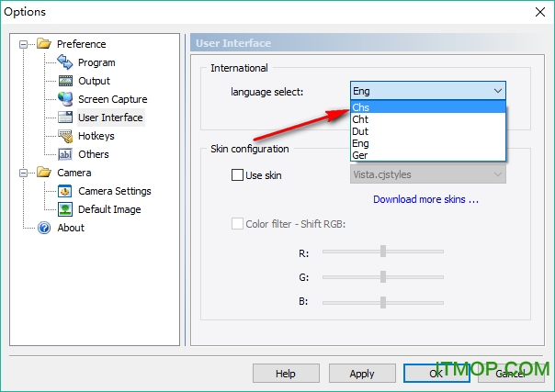Open Camera Settings via its icon
The height and width of the screenshot is (392, 555).
(x=64, y=191)
